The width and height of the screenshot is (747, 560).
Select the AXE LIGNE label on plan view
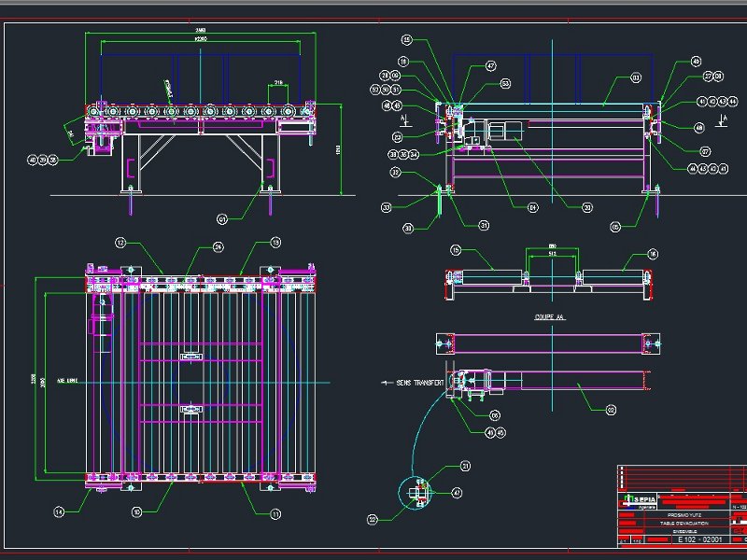68,382
